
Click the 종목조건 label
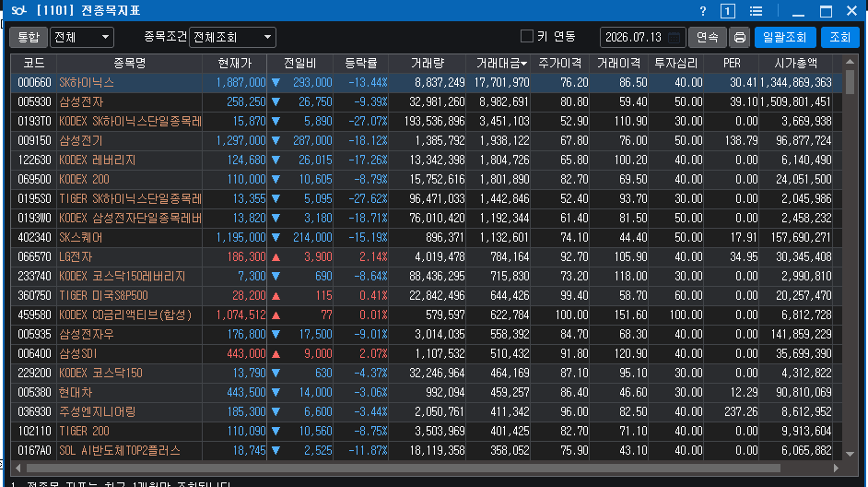tap(165, 37)
